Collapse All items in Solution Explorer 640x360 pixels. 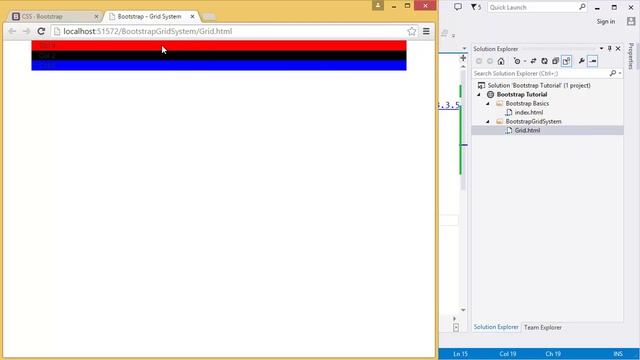[555, 61]
